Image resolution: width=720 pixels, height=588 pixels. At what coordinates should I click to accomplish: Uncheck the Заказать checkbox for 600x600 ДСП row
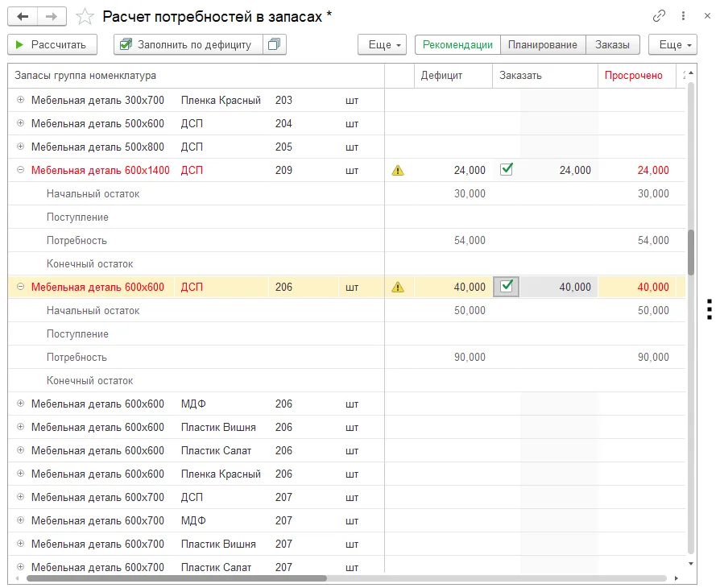(x=507, y=287)
